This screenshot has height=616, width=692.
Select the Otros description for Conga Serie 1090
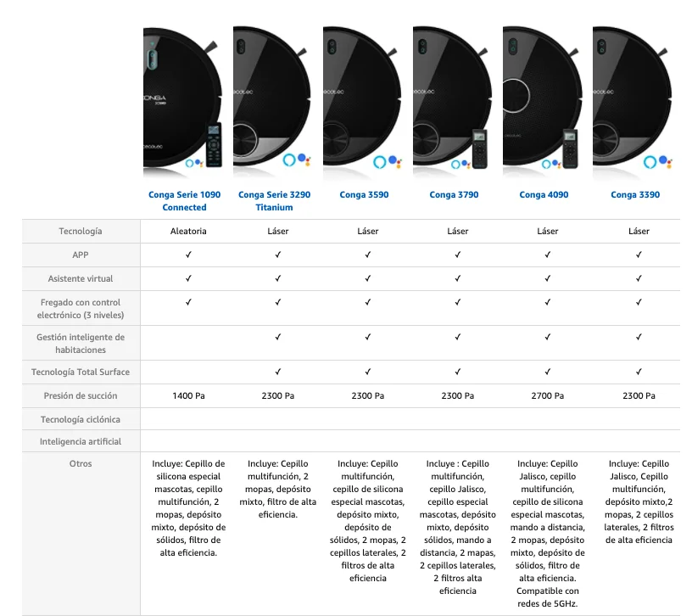click(x=188, y=508)
